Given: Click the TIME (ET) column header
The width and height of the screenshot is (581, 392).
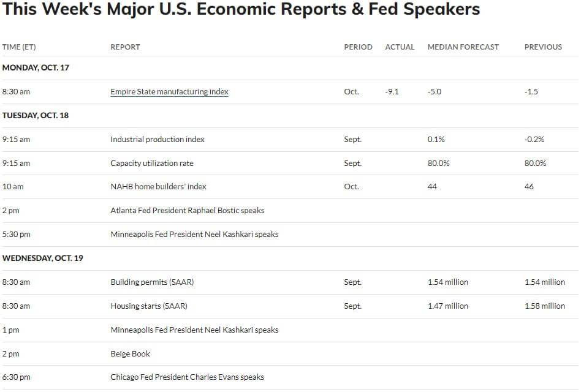Looking at the screenshot, I should click(x=19, y=47).
